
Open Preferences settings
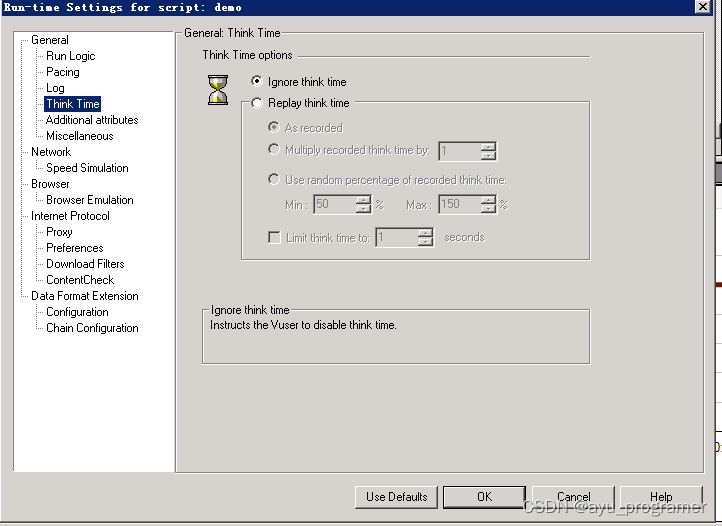pyautogui.click(x=75, y=248)
